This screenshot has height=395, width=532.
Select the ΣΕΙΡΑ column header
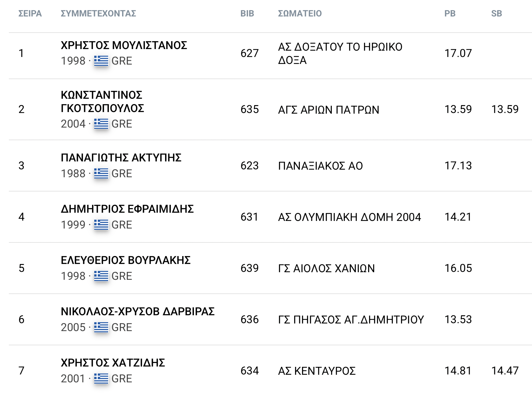[30, 14]
